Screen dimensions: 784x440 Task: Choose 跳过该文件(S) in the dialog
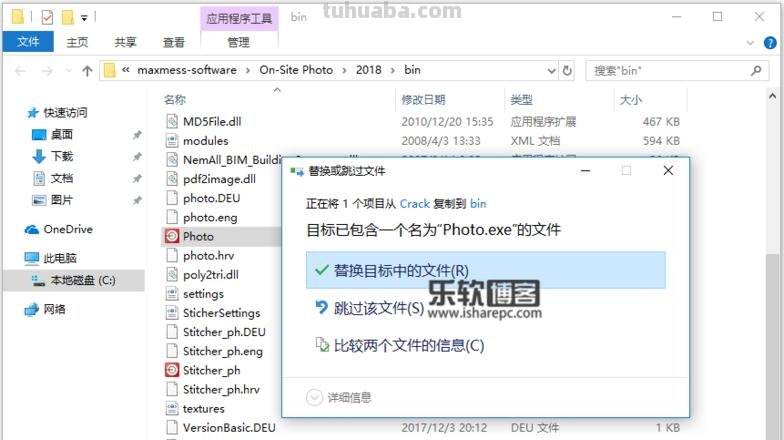379,308
